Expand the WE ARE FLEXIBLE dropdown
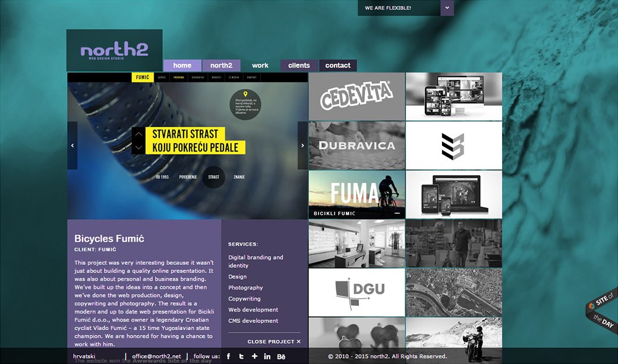This screenshot has height=364, width=618. (447, 8)
